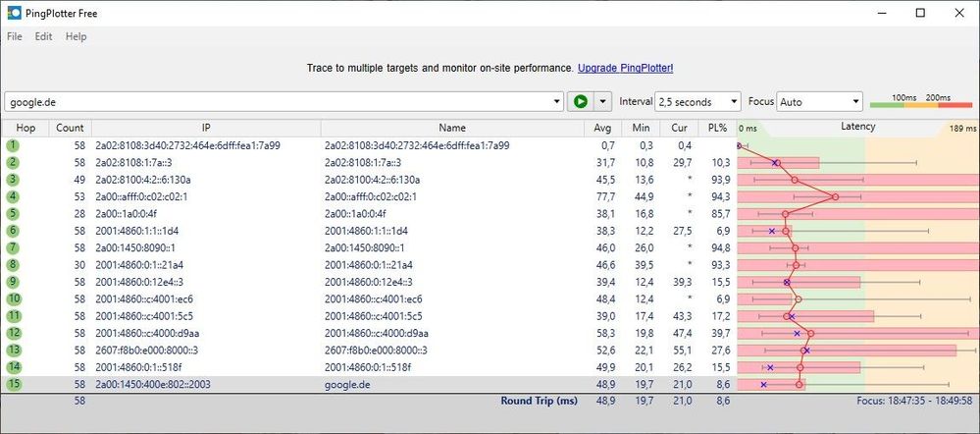The image size is (980, 434).
Task: Click the Round Trip (ms) summary label
Action: tap(539, 401)
